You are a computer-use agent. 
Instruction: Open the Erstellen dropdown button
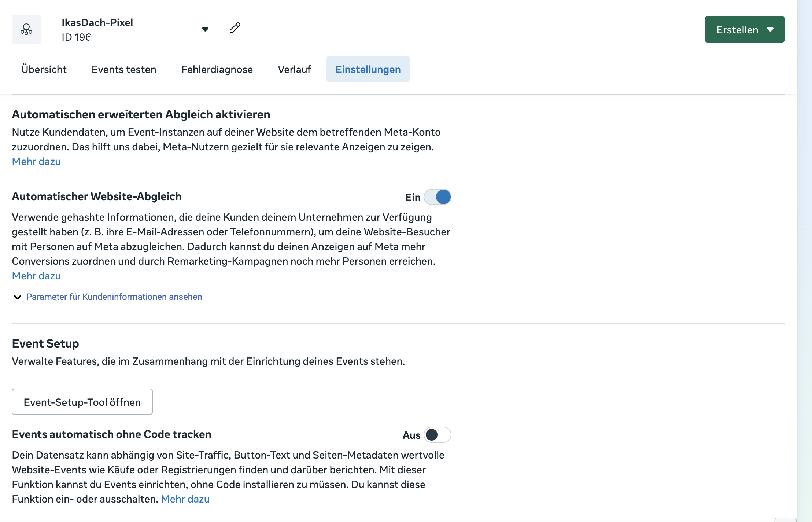click(745, 29)
